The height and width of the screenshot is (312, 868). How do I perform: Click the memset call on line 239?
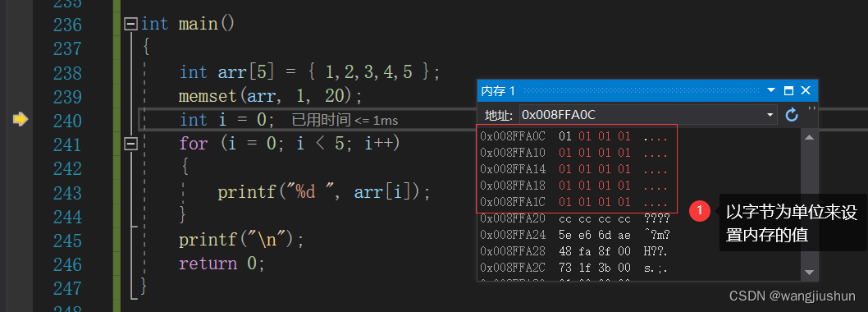point(270,96)
